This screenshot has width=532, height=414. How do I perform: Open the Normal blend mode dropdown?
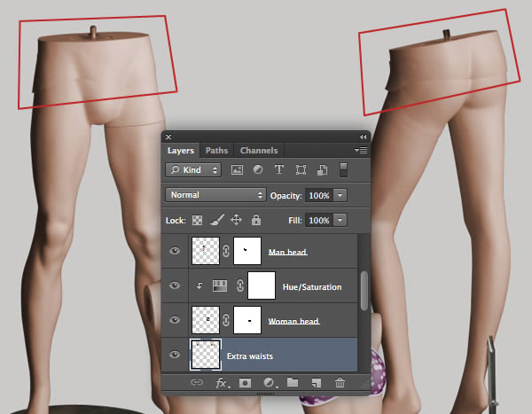(x=215, y=195)
